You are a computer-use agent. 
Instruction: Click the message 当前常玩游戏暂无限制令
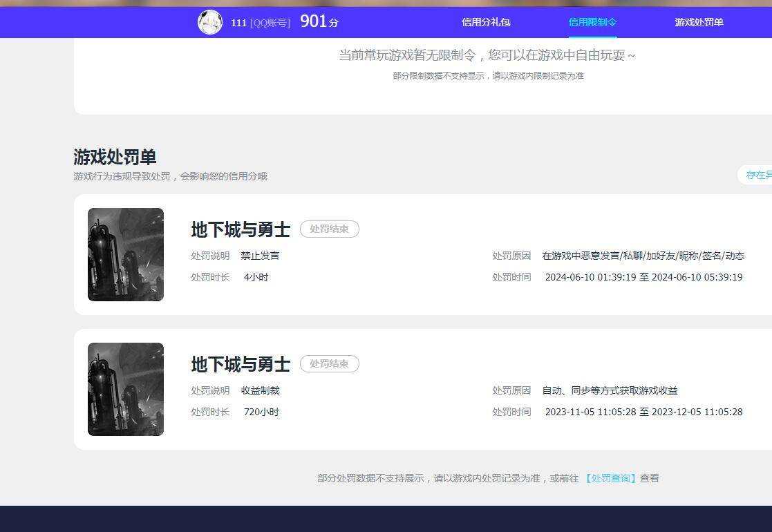(487, 55)
